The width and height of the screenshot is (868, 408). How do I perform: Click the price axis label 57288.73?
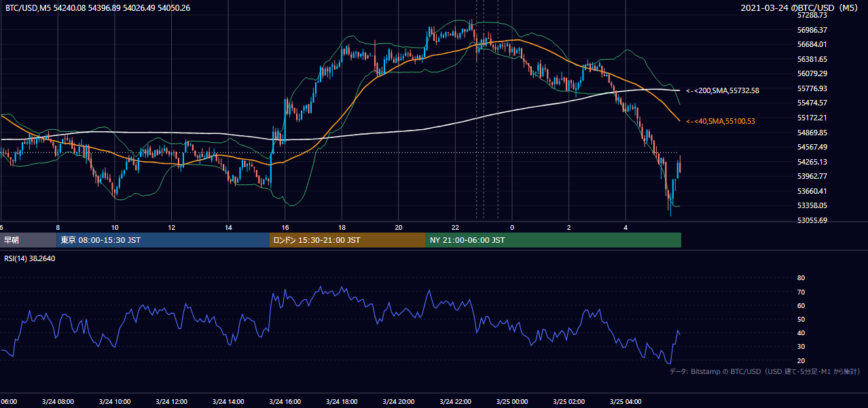click(812, 15)
